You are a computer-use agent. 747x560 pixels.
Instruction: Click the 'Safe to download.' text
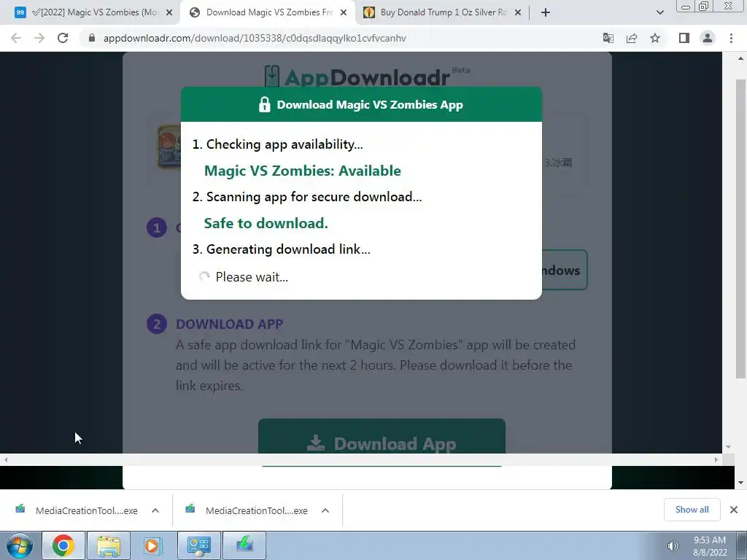(x=266, y=223)
